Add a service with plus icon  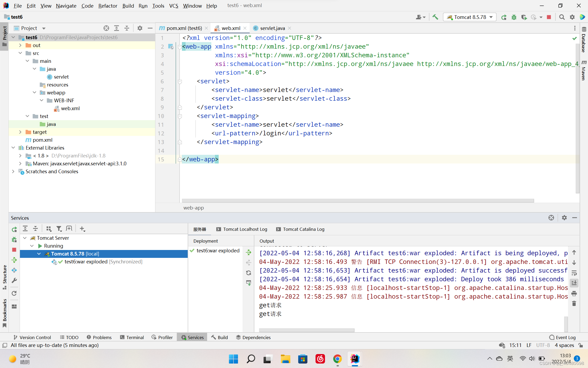click(x=82, y=229)
